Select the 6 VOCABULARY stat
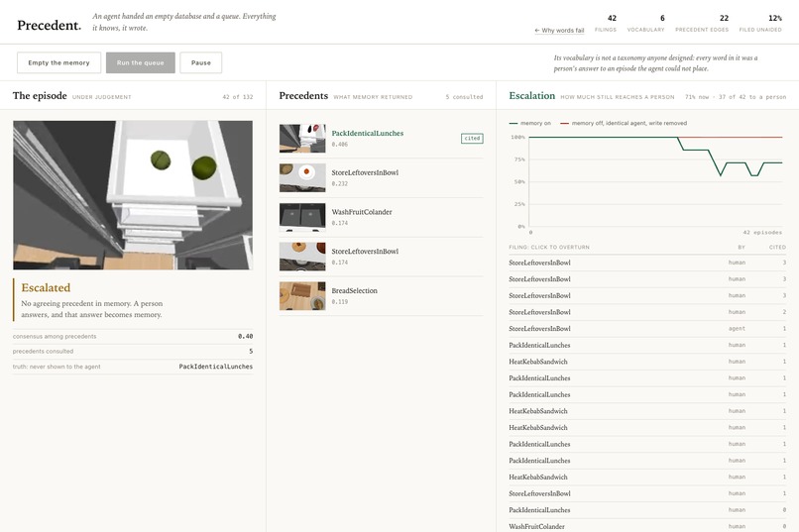 point(645,24)
